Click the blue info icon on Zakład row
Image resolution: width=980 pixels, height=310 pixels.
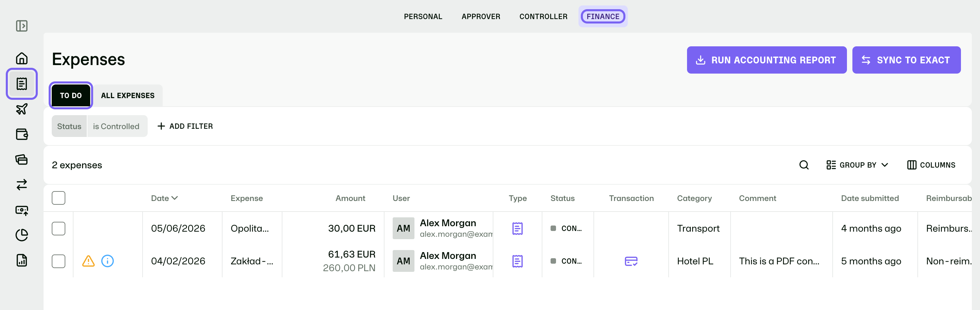[x=108, y=261]
